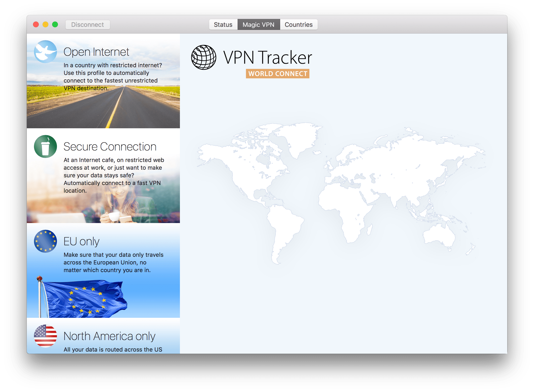Click the EU stars circle icon
The image size is (534, 392).
coord(45,241)
